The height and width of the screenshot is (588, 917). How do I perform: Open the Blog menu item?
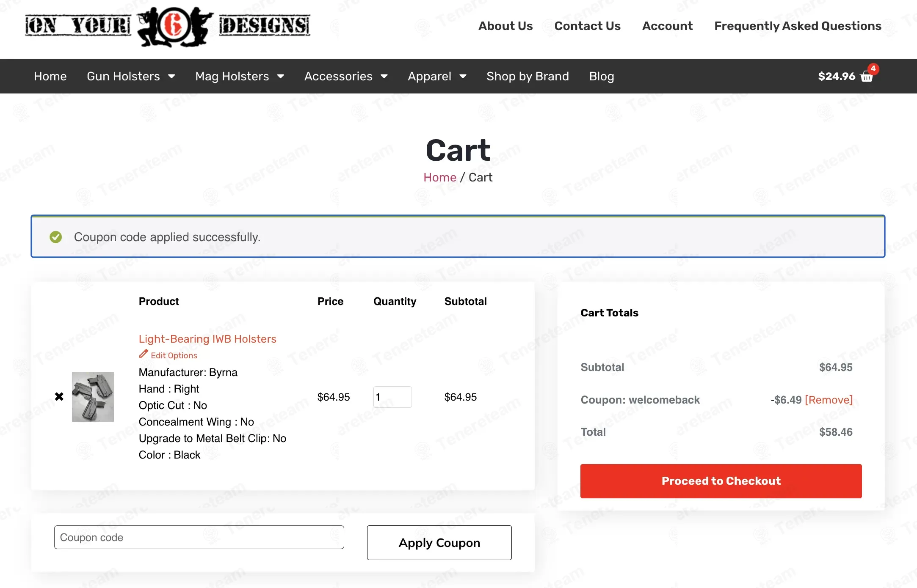coord(601,76)
